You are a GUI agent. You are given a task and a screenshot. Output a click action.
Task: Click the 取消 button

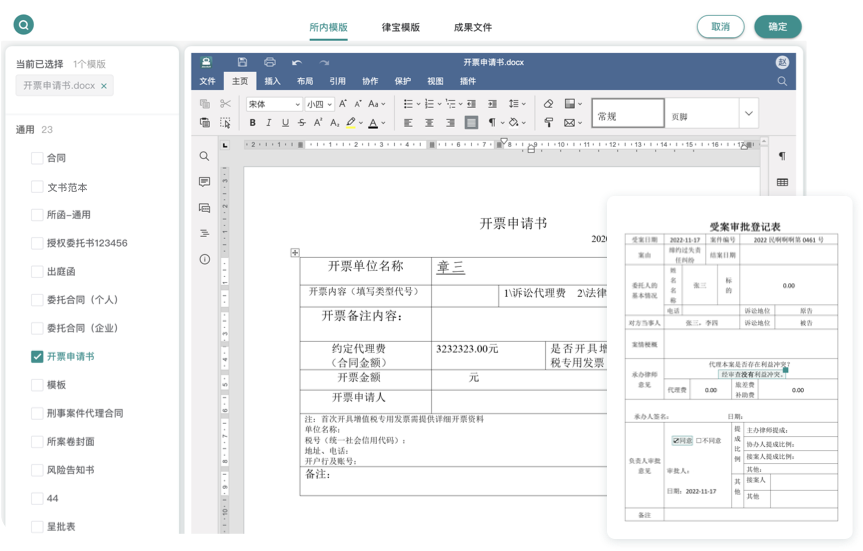coord(720,27)
